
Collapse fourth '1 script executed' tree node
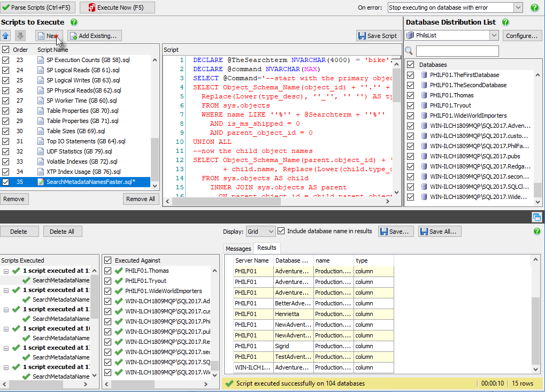(6, 329)
